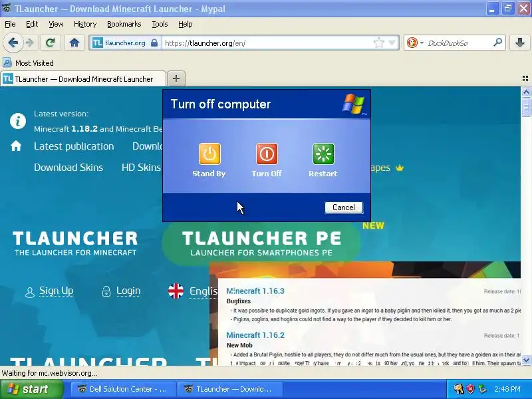Open the Help menu
Image resolution: width=532 pixels, height=399 pixels.
[x=186, y=24]
